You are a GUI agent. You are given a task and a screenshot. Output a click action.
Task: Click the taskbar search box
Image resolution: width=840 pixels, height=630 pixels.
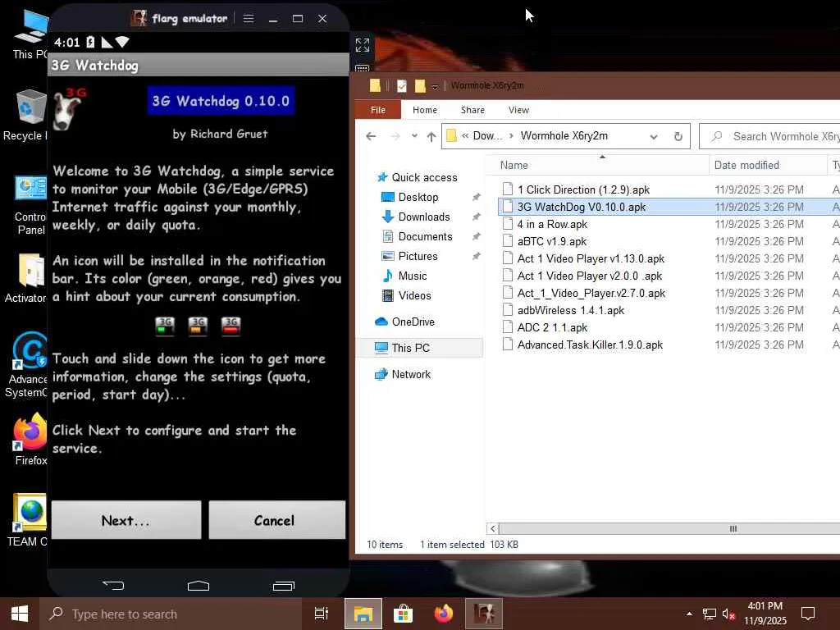(x=171, y=614)
